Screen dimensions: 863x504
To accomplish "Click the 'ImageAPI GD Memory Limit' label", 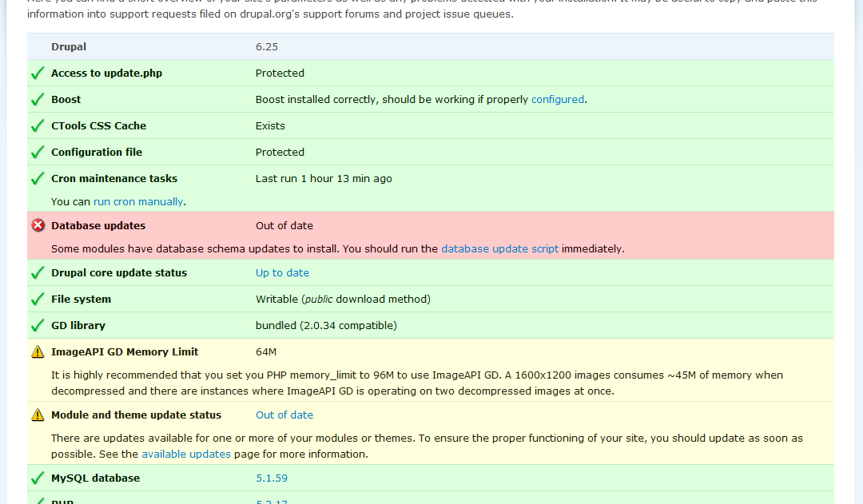I will tap(125, 352).
